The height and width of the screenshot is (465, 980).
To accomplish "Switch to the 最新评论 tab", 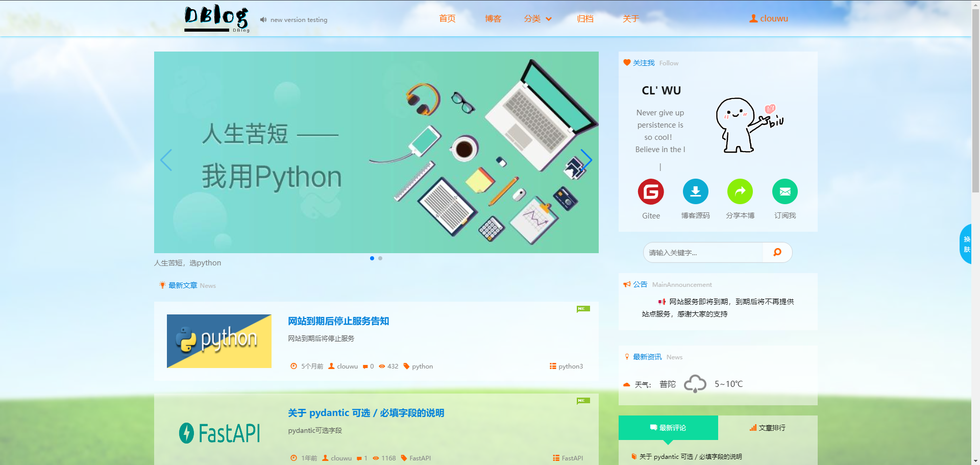I will click(x=668, y=428).
